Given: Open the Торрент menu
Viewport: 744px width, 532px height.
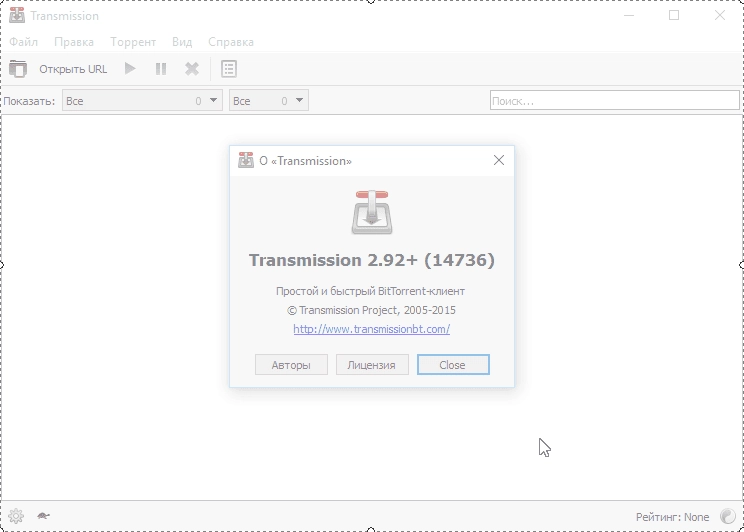Looking at the screenshot, I should (133, 42).
